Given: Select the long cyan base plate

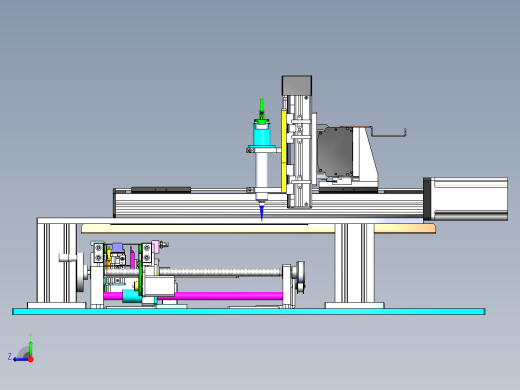Looking at the screenshot, I should pyautogui.click(x=249, y=311).
